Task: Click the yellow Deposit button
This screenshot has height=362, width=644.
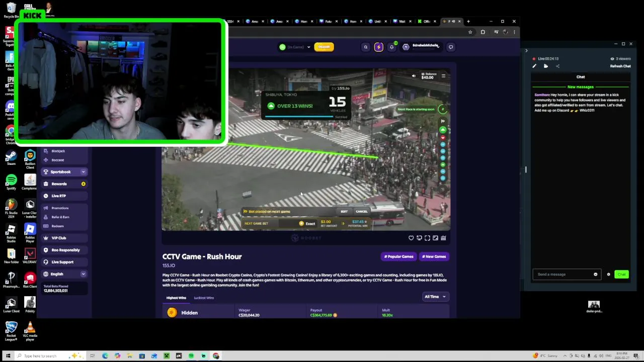Action: tap(324, 47)
